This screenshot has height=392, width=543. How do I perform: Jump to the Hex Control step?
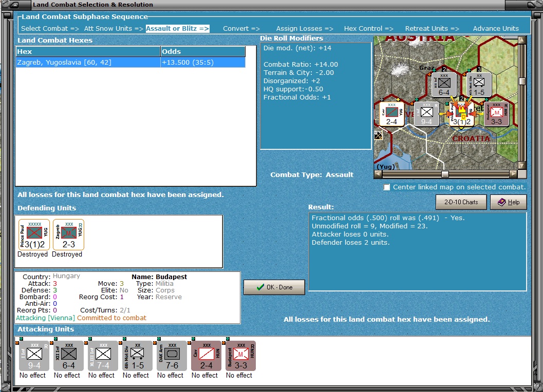point(370,28)
